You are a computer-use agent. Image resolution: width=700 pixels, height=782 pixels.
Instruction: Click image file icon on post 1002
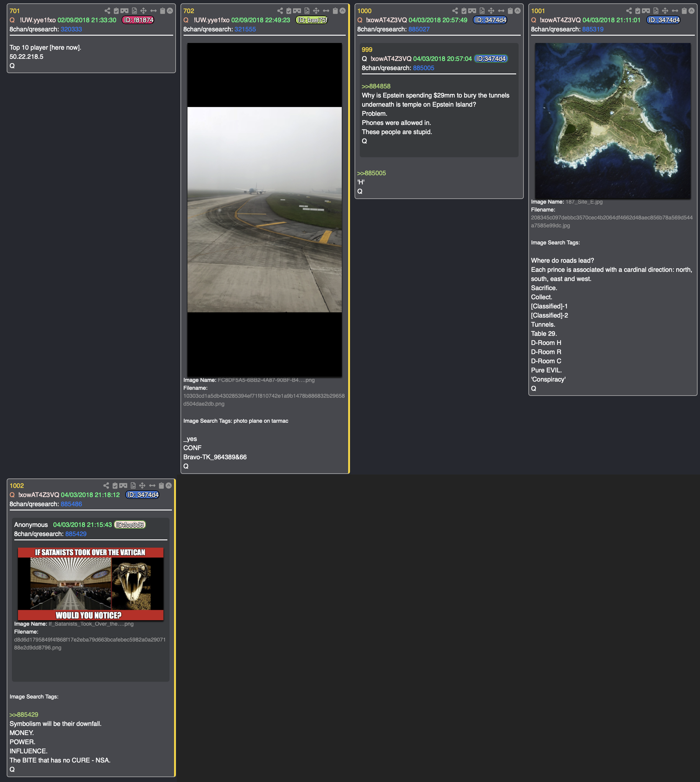tap(133, 485)
